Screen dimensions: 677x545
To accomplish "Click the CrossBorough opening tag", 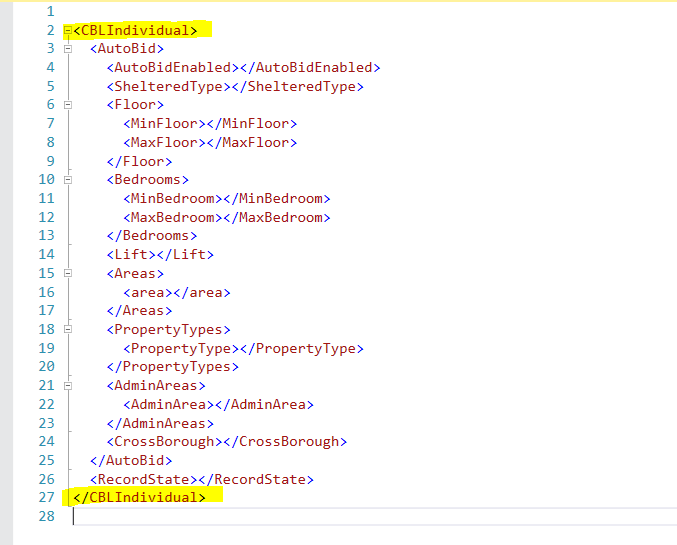I will pos(165,441).
